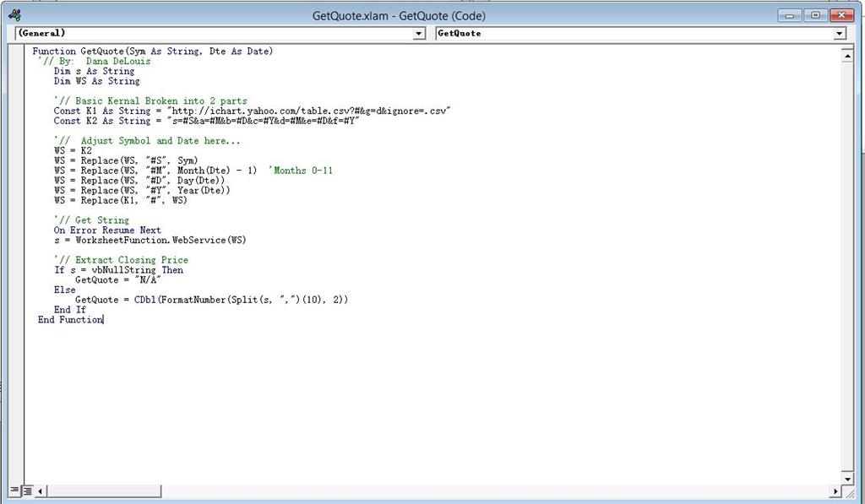Open the (General) object dropdown
Screen dimensions: 865x504
(x=419, y=34)
